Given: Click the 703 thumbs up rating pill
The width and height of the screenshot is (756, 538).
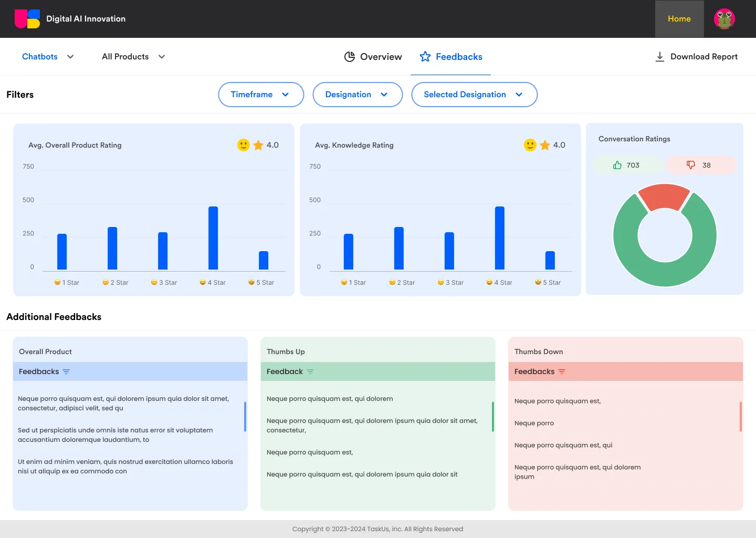Looking at the screenshot, I should tap(628, 165).
